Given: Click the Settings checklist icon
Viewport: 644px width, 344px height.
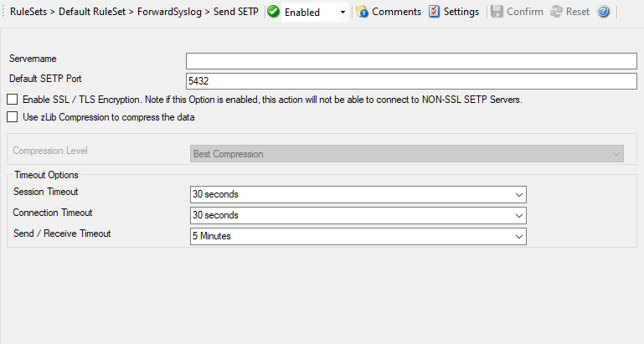Looking at the screenshot, I should pyautogui.click(x=434, y=12).
